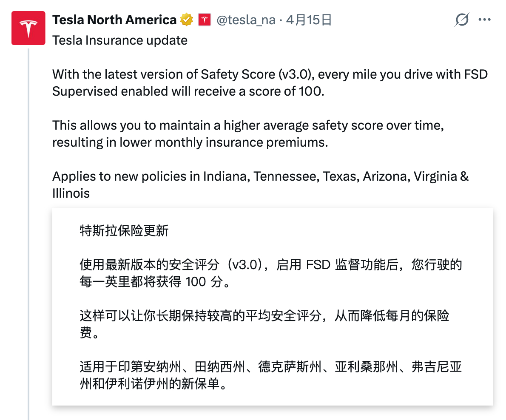Click "FSD" in the Chinese translation
This screenshot has height=420, width=506.
pos(318,265)
